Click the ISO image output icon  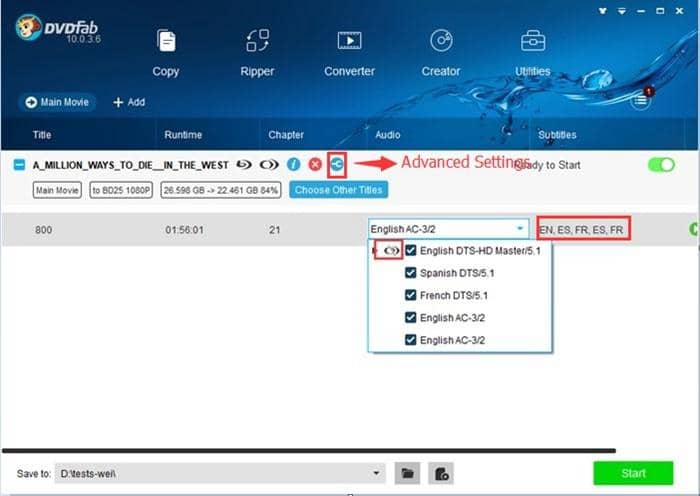[441, 473]
